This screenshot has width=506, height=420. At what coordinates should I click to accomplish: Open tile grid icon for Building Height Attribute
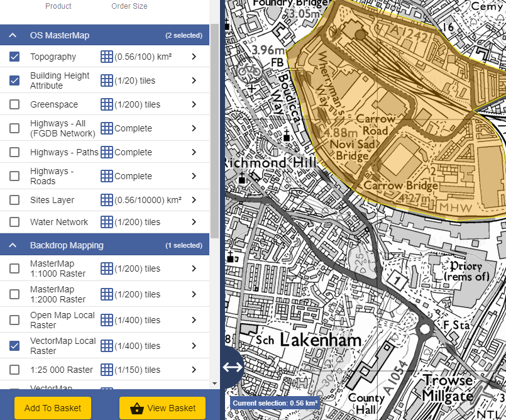(106, 80)
